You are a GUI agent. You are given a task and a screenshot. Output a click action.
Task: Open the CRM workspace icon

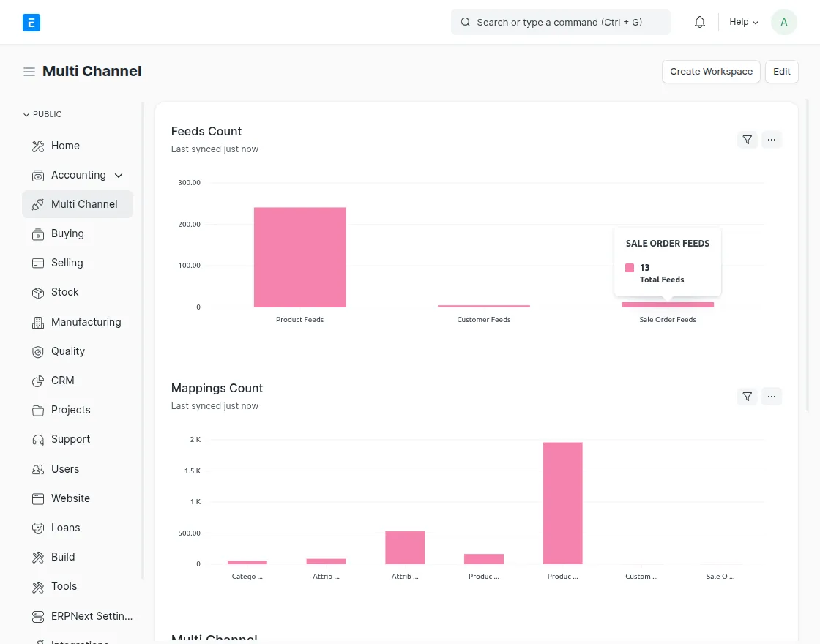point(38,381)
